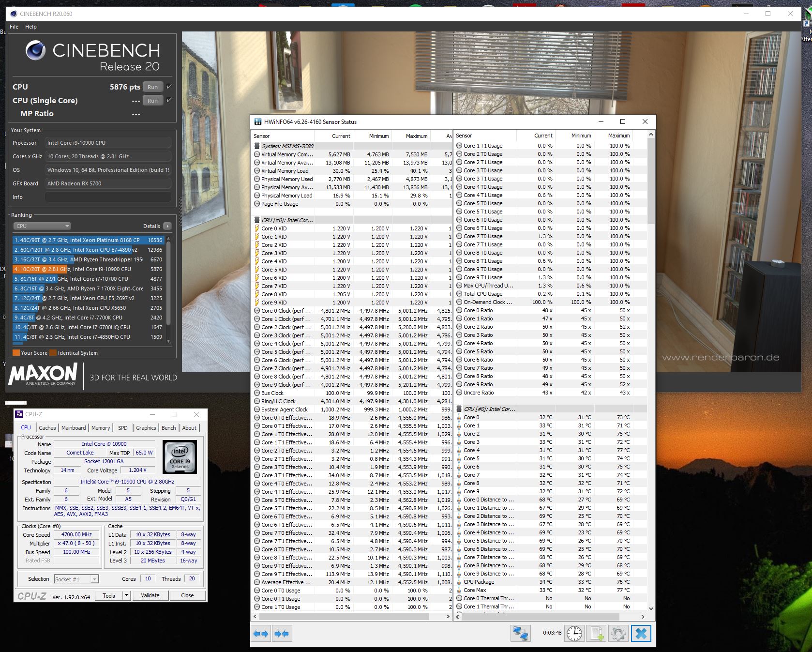Switch to CPU-Z Bench tab
This screenshot has height=652, width=812.
169,428
